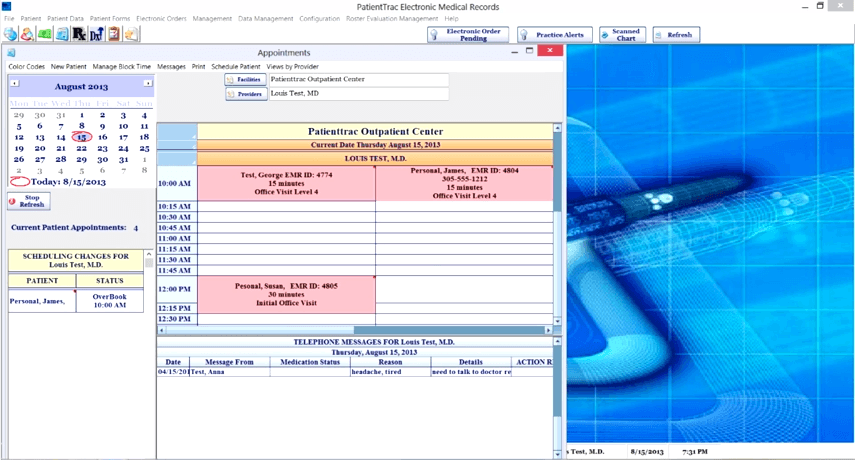This screenshot has width=856, height=460.
Task: Click the Facilities button
Action: click(x=246, y=80)
